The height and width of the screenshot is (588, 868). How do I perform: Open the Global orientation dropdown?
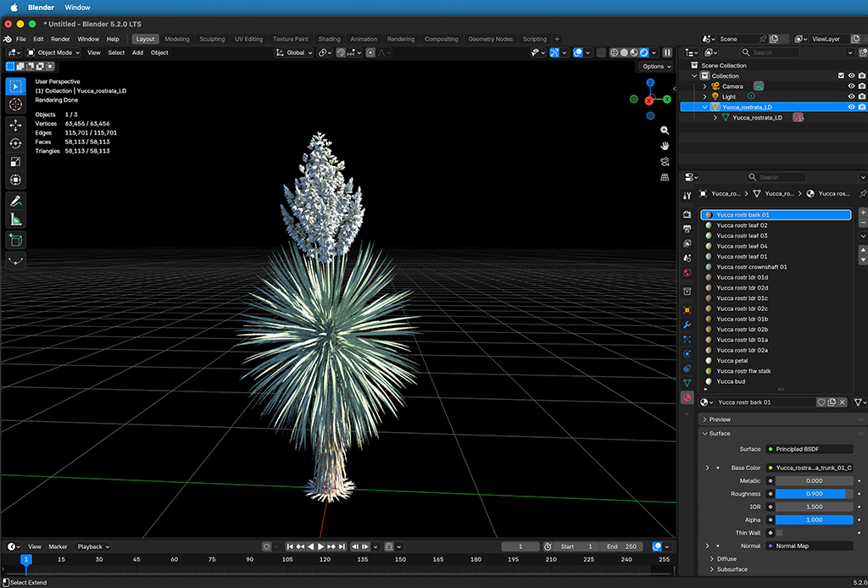(294, 53)
